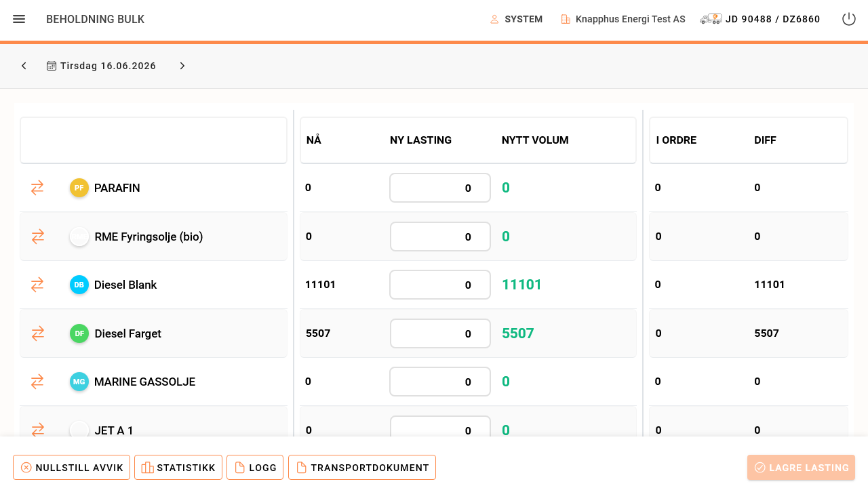Click the company building icon
This screenshot has width=868, height=488.
click(x=566, y=19)
